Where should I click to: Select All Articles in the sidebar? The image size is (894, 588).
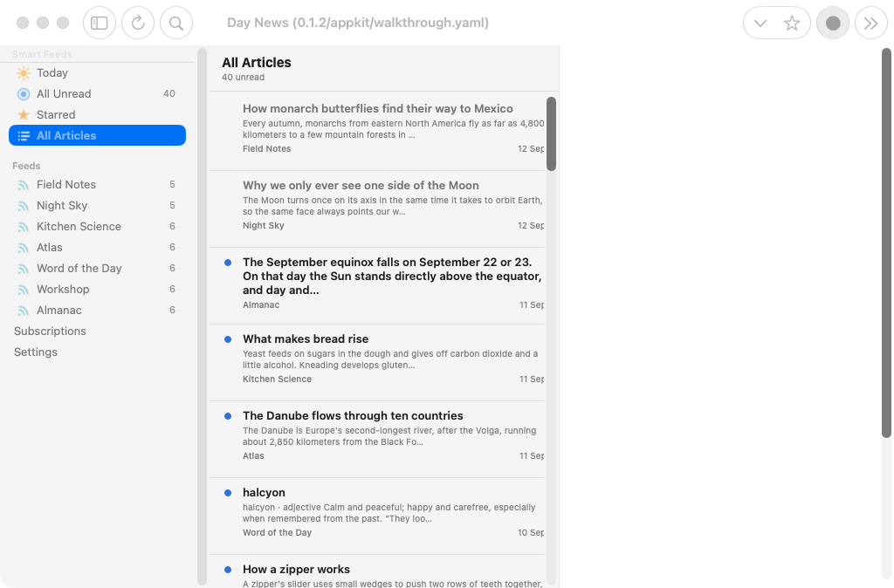click(x=98, y=135)
